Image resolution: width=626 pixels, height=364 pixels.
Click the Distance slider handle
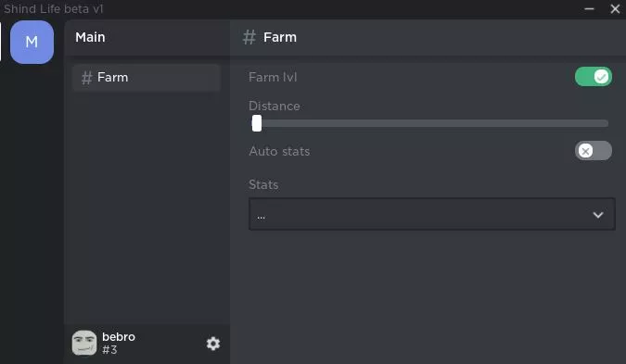point(257,123)
